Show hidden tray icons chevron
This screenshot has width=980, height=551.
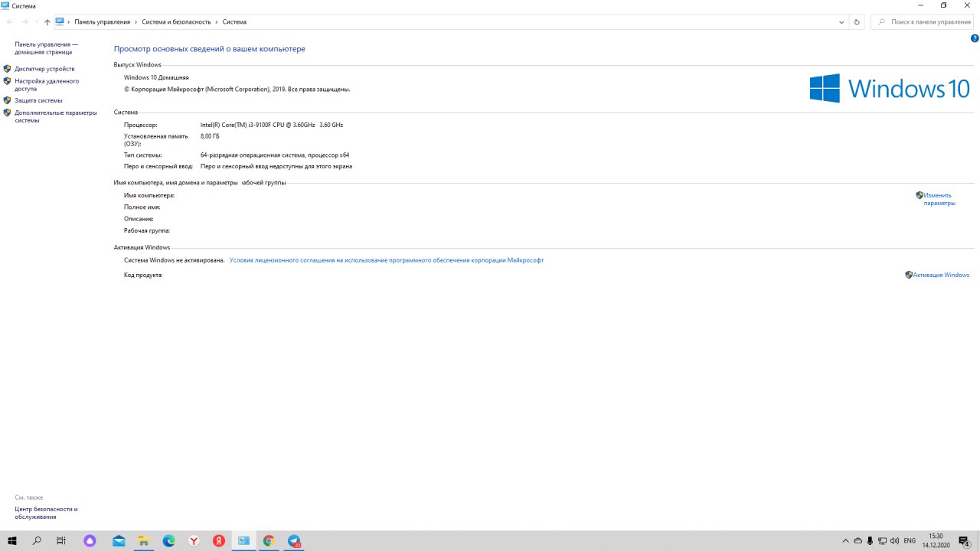tap(845, 541)
